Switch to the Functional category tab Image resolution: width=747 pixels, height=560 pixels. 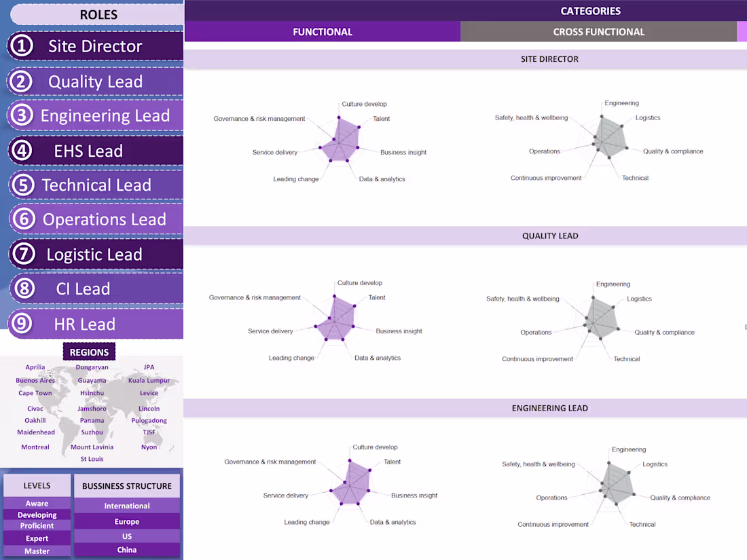coord(323,32)
